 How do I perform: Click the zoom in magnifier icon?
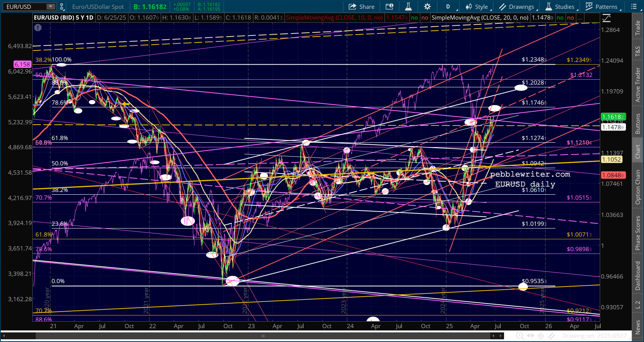pos(520,336)
